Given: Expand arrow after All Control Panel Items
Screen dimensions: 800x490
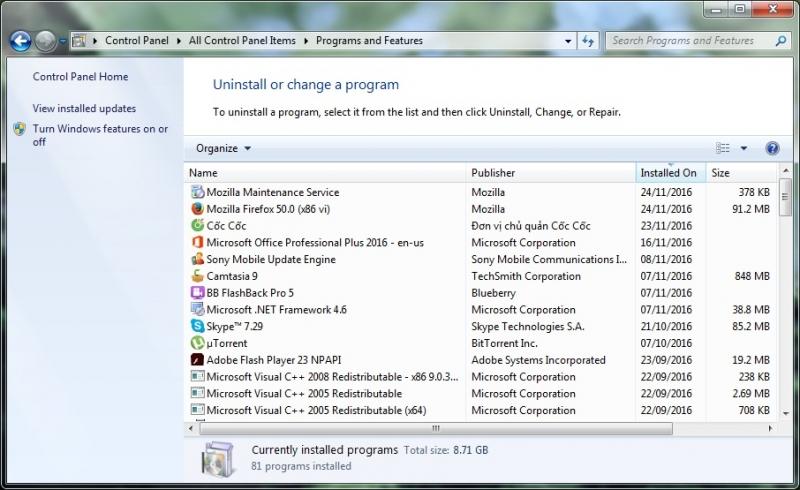Looking at the screenshot, I should click(x=306, y=41).
